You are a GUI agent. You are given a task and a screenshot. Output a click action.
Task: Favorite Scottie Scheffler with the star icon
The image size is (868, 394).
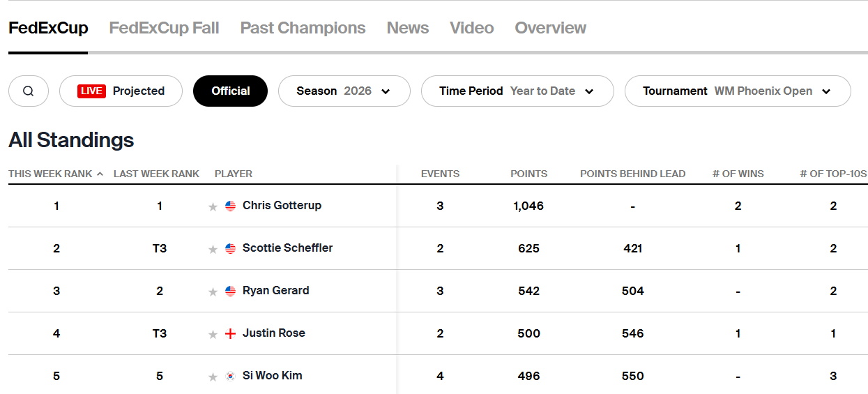click(x=213, y=249)
